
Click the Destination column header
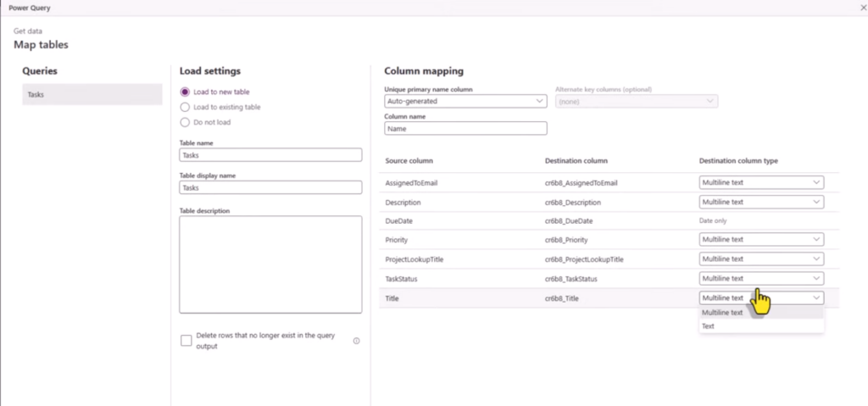576,161
